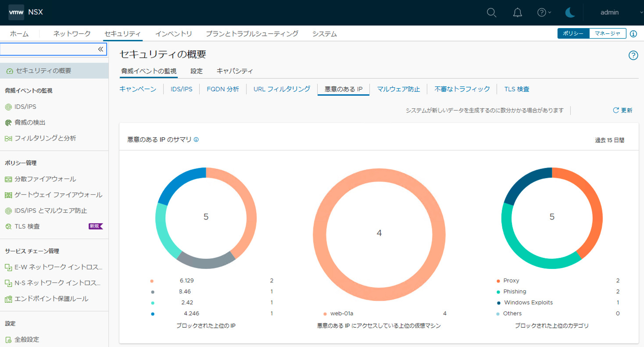The image size is (644, 347).
Task: Open the IDS/IPS sub-tab link
Action: (181, 89)
